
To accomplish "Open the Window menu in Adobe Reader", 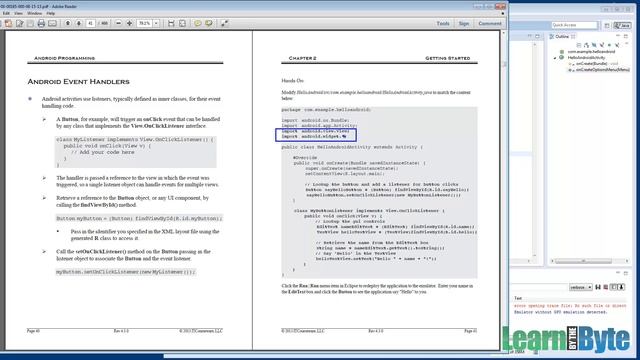I will point(34,13).
